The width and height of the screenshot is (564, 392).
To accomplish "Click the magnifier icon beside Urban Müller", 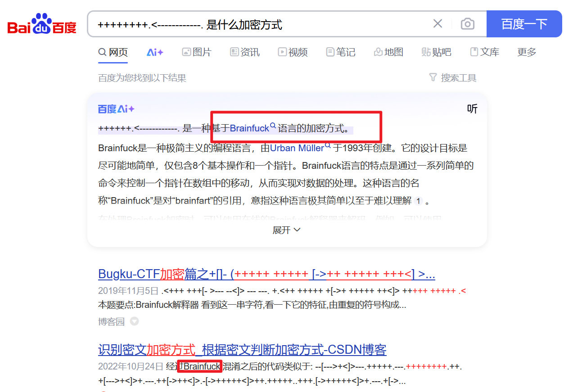I will [x=328, y=146].
